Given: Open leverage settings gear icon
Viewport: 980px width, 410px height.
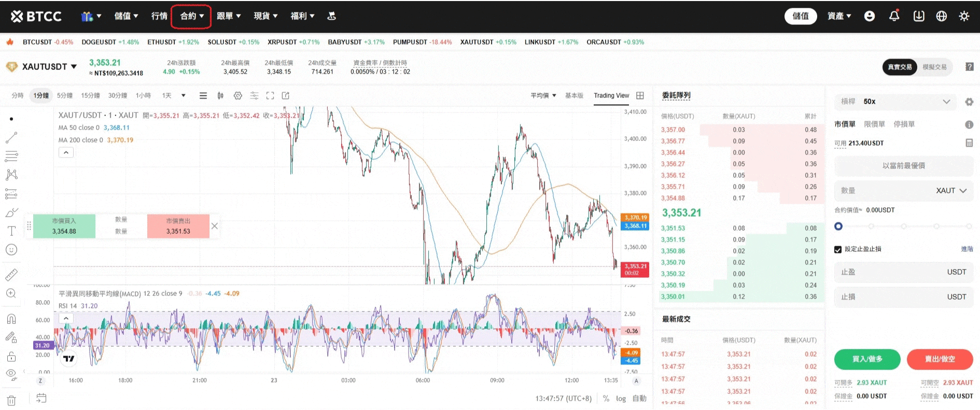Looking at the screenshot, I should click(969, 102).
